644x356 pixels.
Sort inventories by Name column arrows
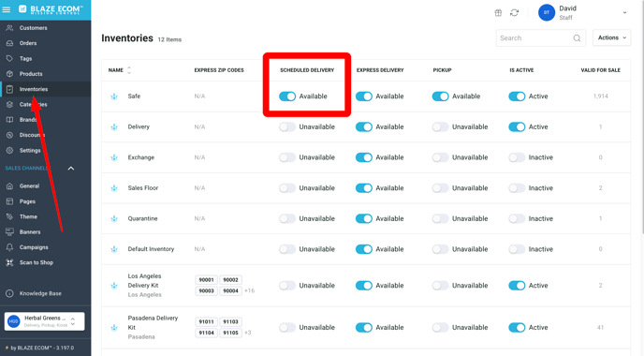tap(129, 70)
